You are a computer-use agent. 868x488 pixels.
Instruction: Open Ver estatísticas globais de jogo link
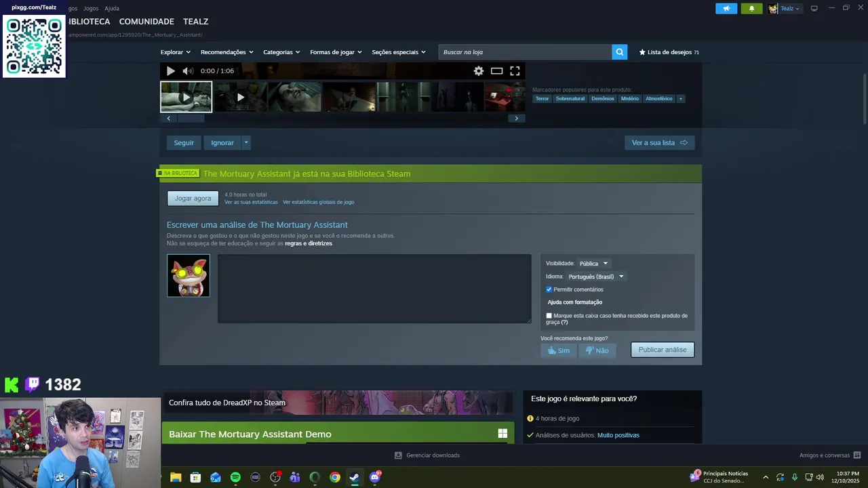pyautogui.click(x=318, y=202)
